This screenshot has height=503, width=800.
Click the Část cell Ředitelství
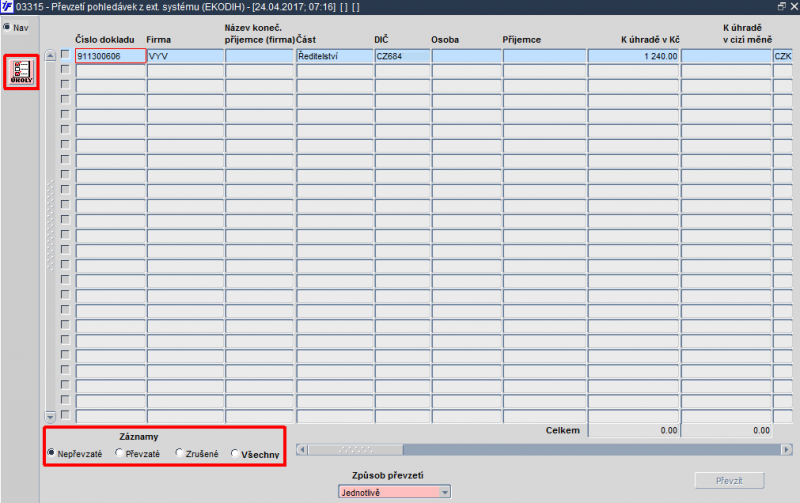point(335,56)
